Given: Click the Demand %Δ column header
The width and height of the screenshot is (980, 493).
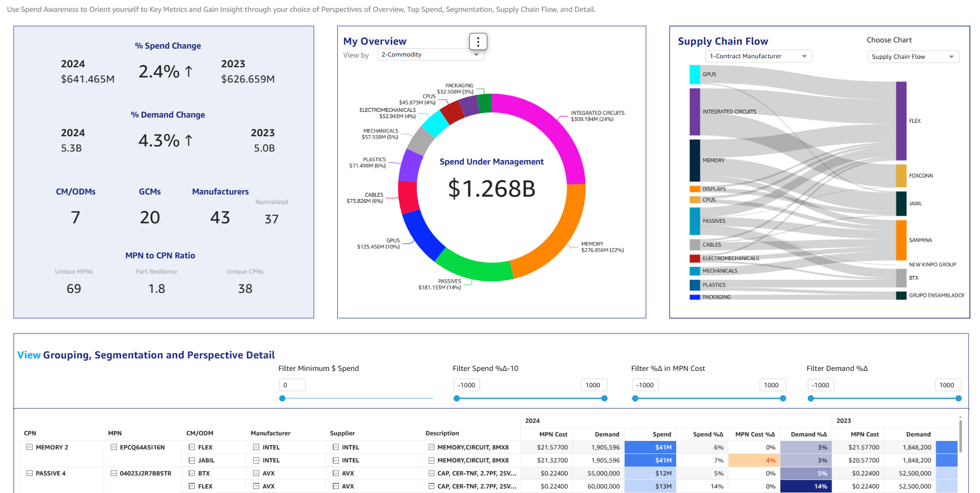Looking at the screenshot, I should coord(808,434).
